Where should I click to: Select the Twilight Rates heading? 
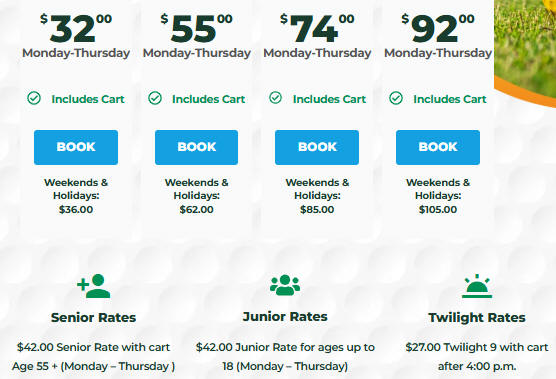477,318
